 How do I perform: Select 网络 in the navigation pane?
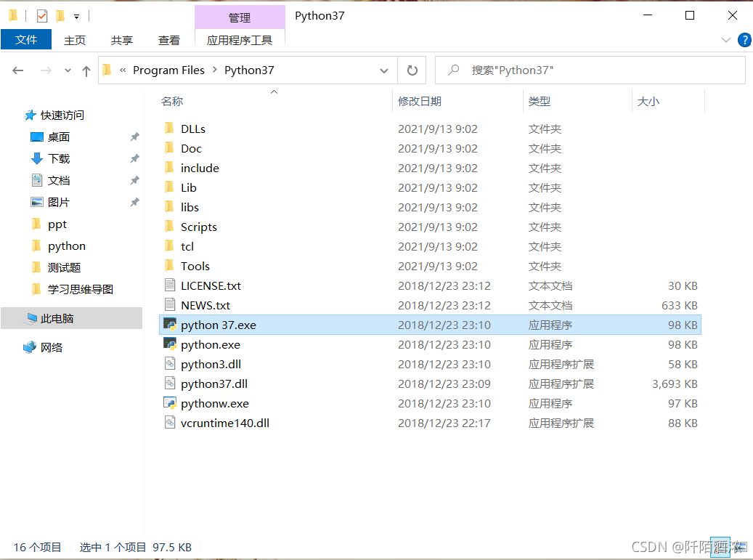(52, 347)
